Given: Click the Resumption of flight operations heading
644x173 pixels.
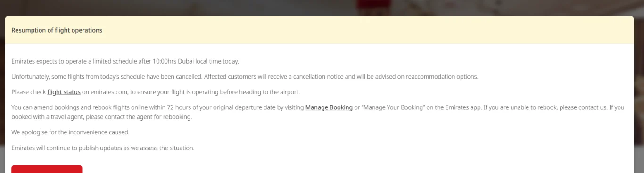Looking at the screenshot, I should [x=57, y=30].
